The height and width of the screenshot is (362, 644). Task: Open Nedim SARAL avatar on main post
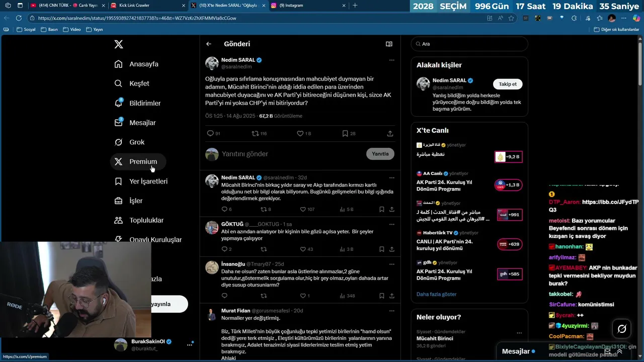212,63
